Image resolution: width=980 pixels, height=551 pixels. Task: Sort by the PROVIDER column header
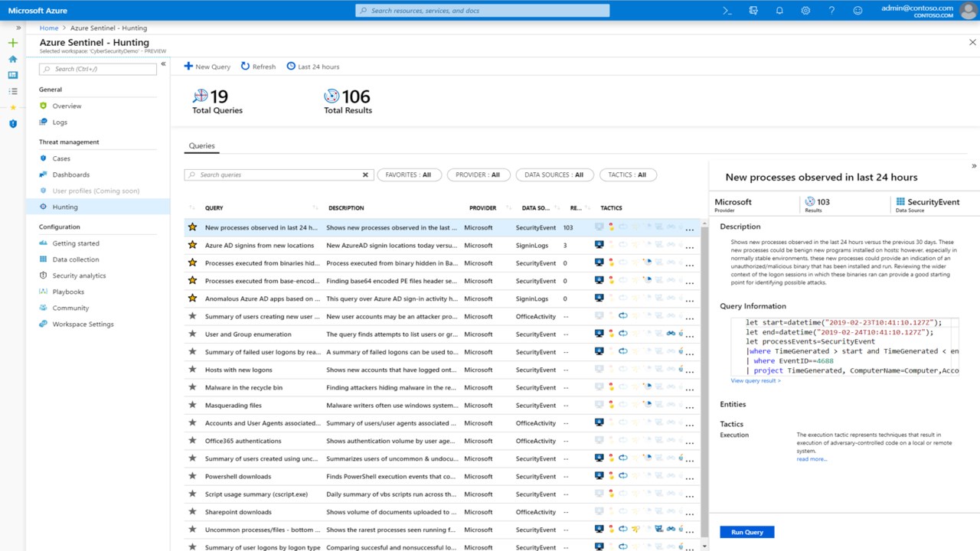click(483, 208)
